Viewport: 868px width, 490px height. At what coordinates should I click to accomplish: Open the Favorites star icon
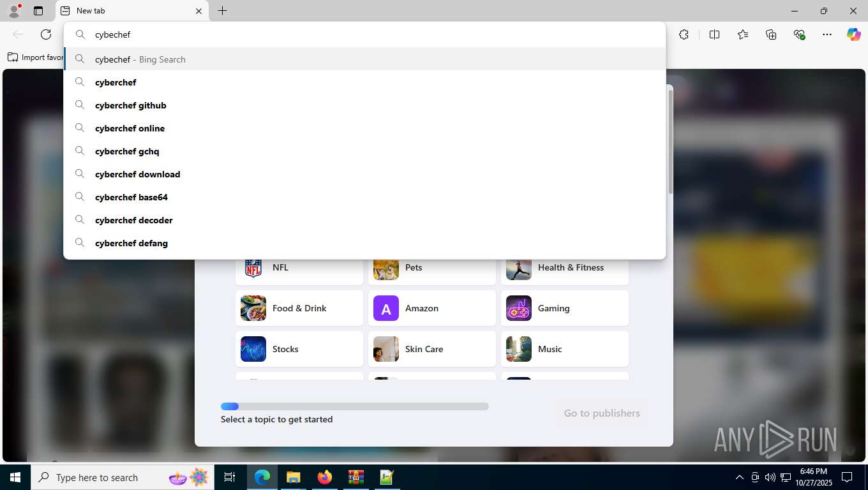(743, 34)
